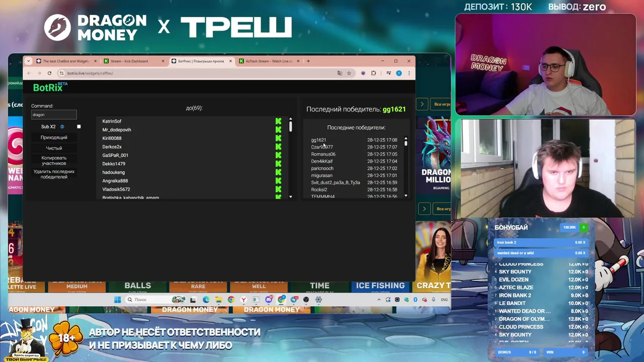Toggle the Sub X2 checkbox
This screenshot has height=362, width=644.
point(78,127)
